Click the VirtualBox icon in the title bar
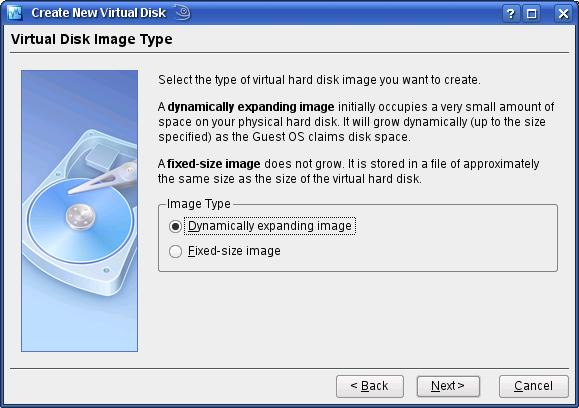This screenshot has width=579, height=408. 15,13
